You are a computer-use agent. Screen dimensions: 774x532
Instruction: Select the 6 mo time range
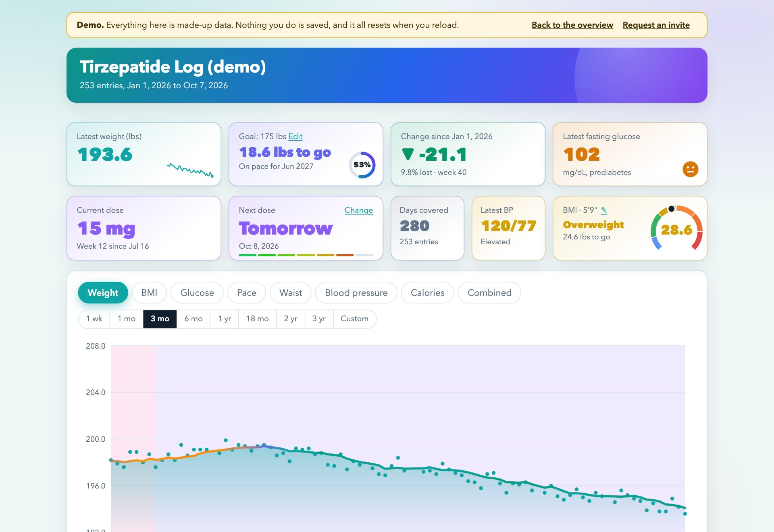pyautogui.click(x=193, y=319)
